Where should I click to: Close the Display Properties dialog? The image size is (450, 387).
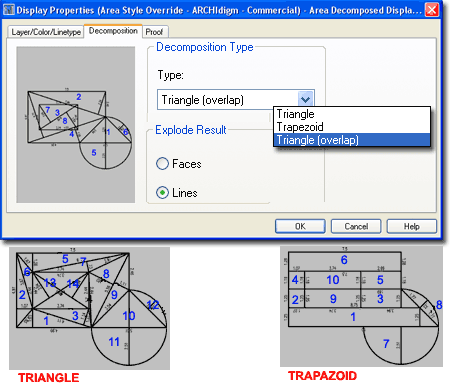432,10
